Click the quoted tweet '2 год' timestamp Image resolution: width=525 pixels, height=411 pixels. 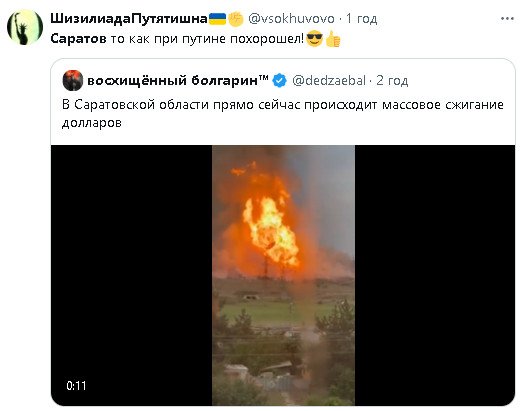coord(392,81)
